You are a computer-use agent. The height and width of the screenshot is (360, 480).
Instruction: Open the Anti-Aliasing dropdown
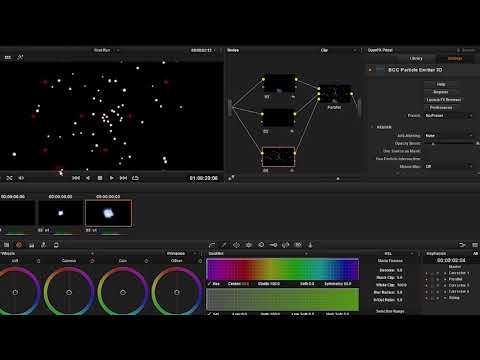coord(448,136)
